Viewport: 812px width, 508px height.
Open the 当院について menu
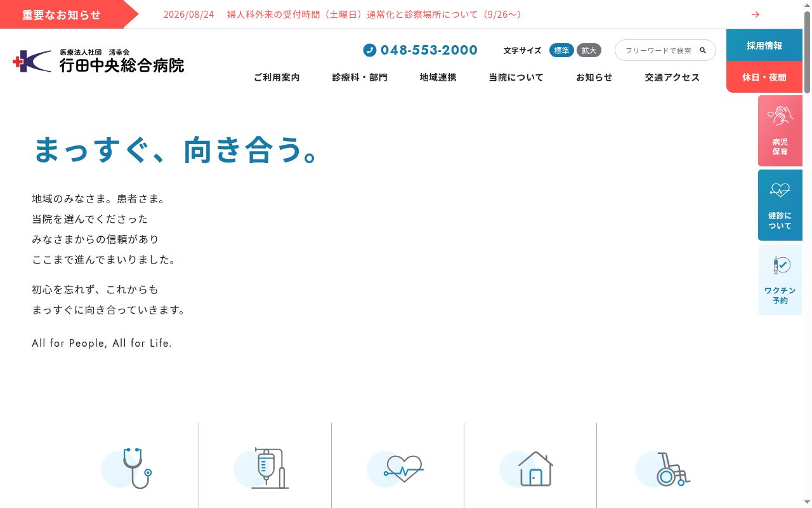516,77
